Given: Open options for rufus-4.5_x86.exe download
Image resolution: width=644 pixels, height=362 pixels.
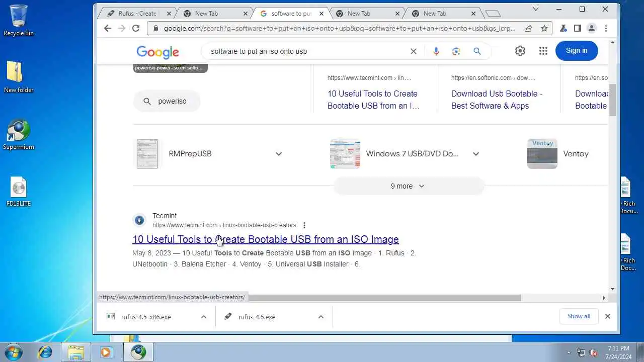Looking at the screenshot, I should coord(204,317).
